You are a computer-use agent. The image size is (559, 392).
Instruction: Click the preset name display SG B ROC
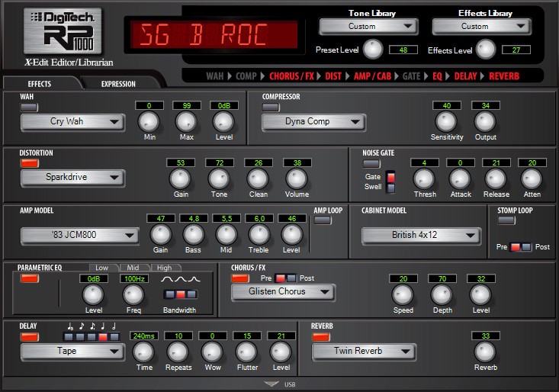tap(214, 34)
